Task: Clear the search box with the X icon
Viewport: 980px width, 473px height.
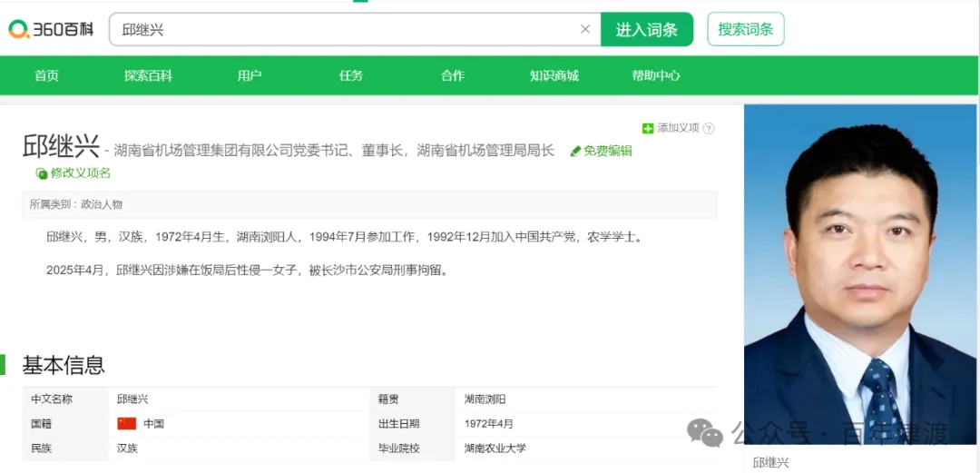Action: (585, 29)
